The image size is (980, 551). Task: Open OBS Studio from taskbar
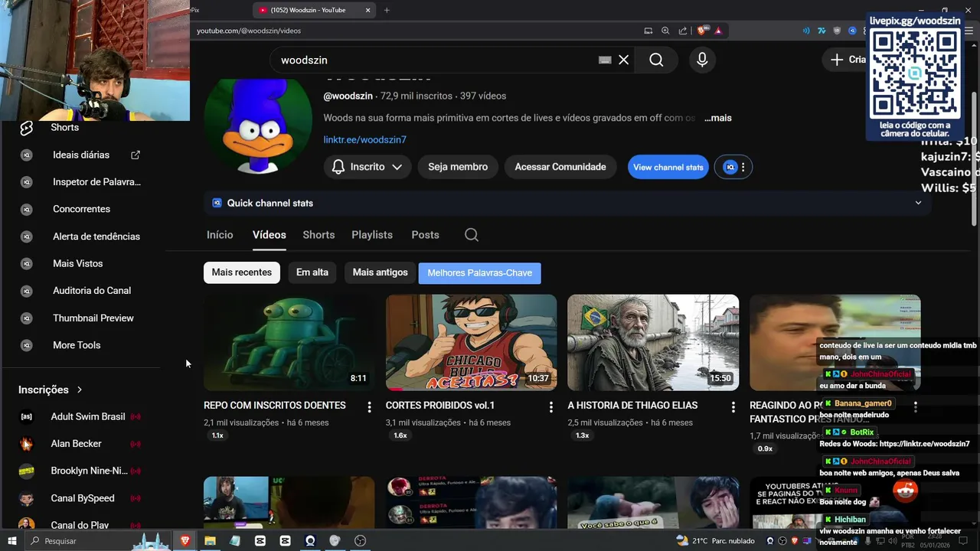tap(361, 540)
